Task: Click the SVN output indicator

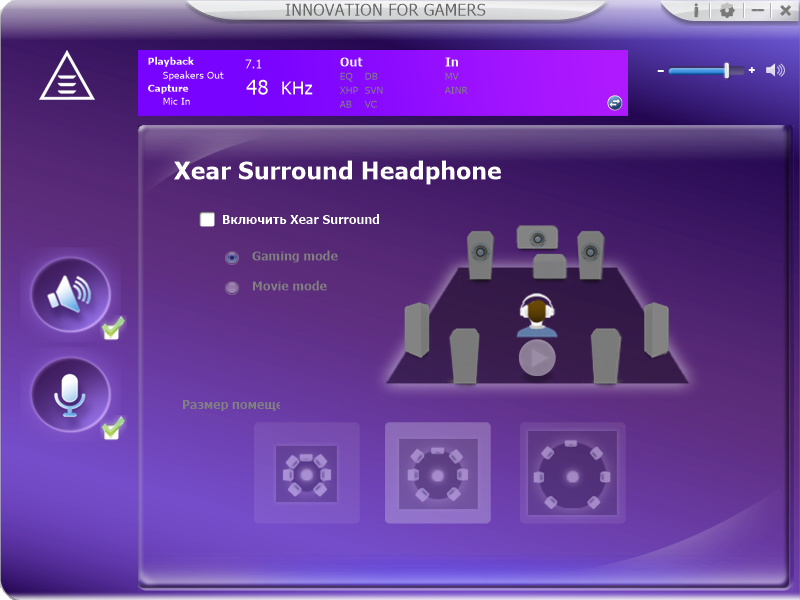Action: click(x=374, y=90)
